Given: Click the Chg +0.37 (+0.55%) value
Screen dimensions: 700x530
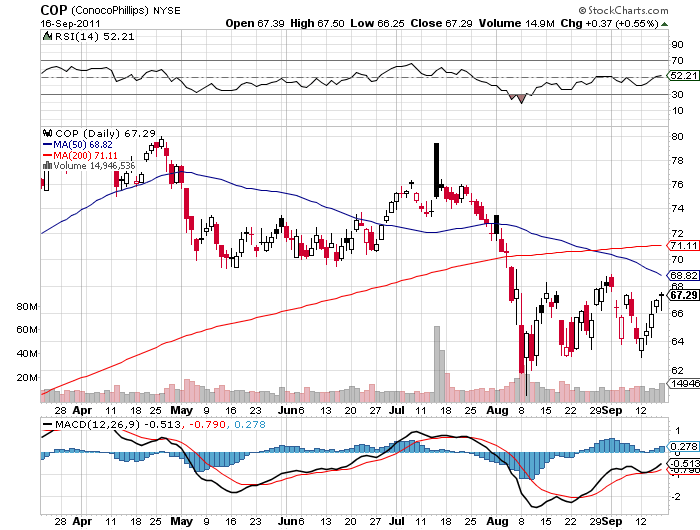Looking at the screenshot, I should [610, 23].
